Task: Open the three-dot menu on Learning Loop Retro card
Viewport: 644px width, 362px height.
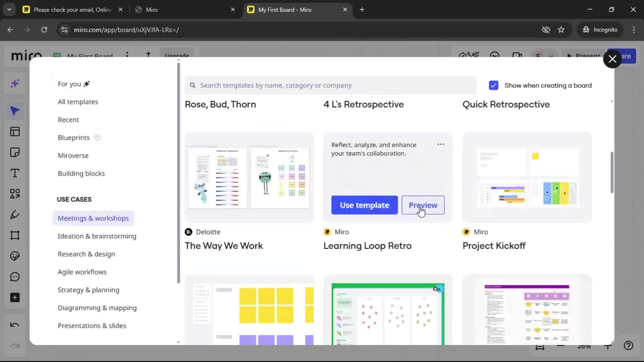Action: click(x=441, y=144)
